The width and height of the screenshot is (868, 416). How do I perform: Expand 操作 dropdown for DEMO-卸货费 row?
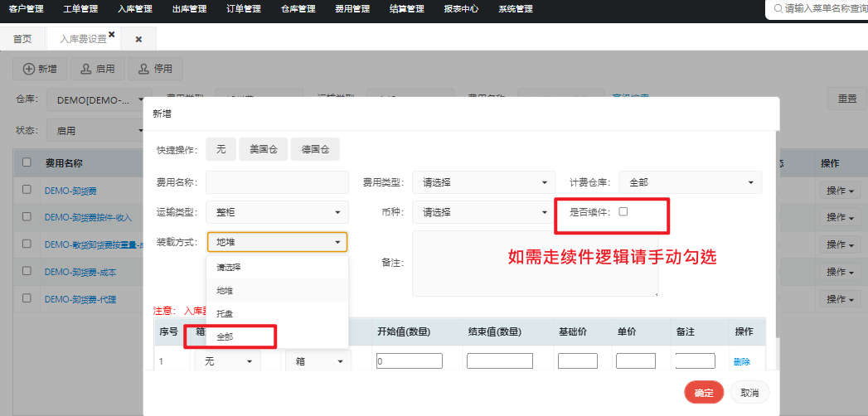pos(839,191)
